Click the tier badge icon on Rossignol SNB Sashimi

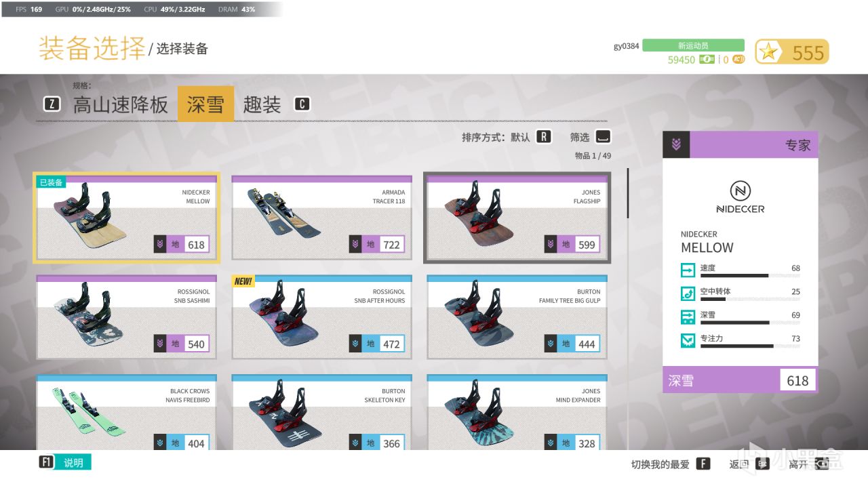coord(160,344)
